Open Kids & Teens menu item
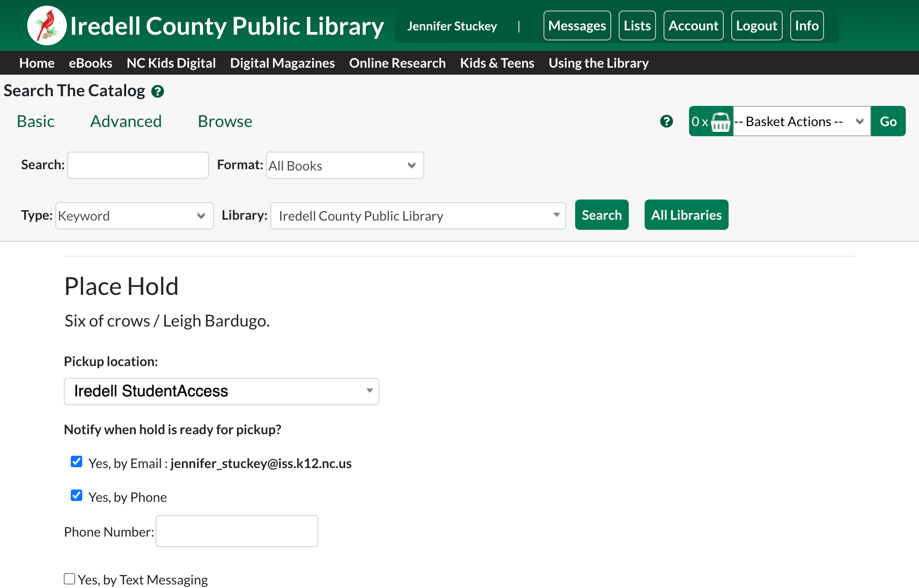Image resolution: width=919 pixels, height=588 pixels. [497, 63]
